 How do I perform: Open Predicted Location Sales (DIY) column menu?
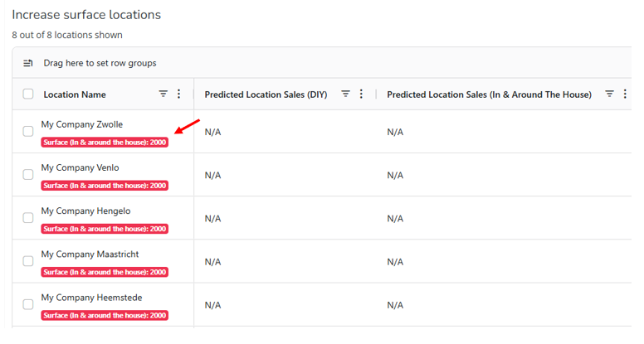tap(361, 94)
